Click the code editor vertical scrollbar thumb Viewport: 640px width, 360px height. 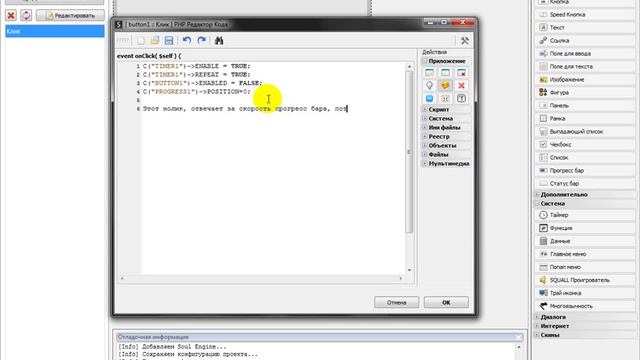(x=409, y=152)
